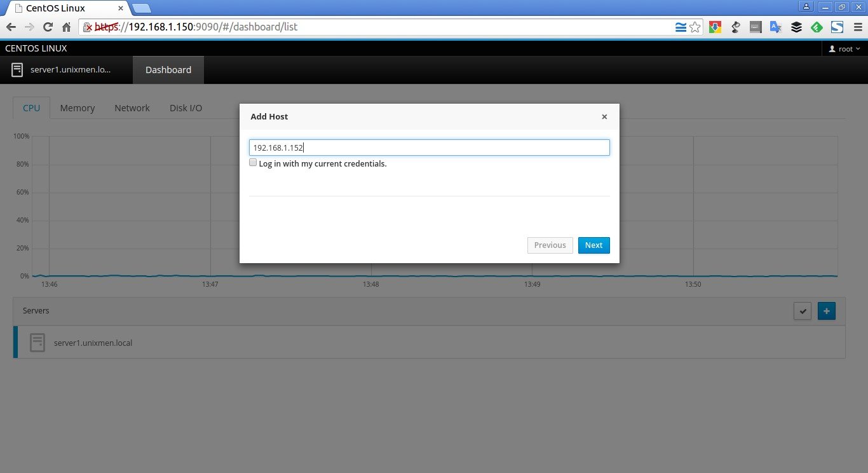Close the Add Host dialog
This screenshot has height=473, width=868.
pos(604,117)
